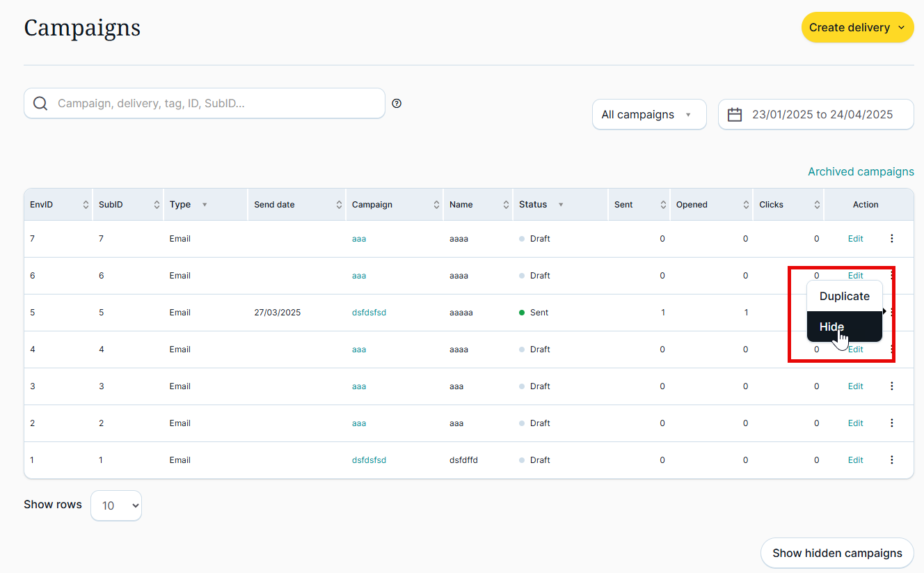Open the Status column filter arrow
924x573 pixels.
coord(561,205)
